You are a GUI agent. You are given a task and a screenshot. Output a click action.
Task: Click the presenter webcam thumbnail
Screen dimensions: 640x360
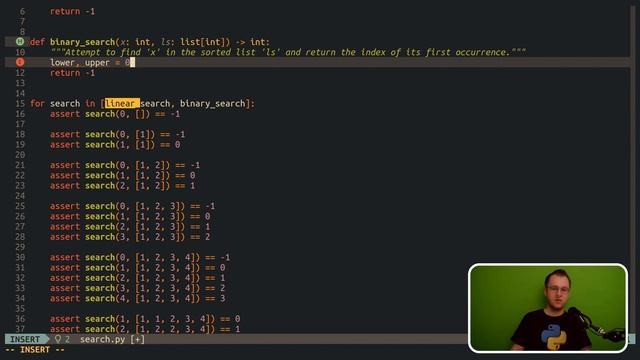pos(547,308)
